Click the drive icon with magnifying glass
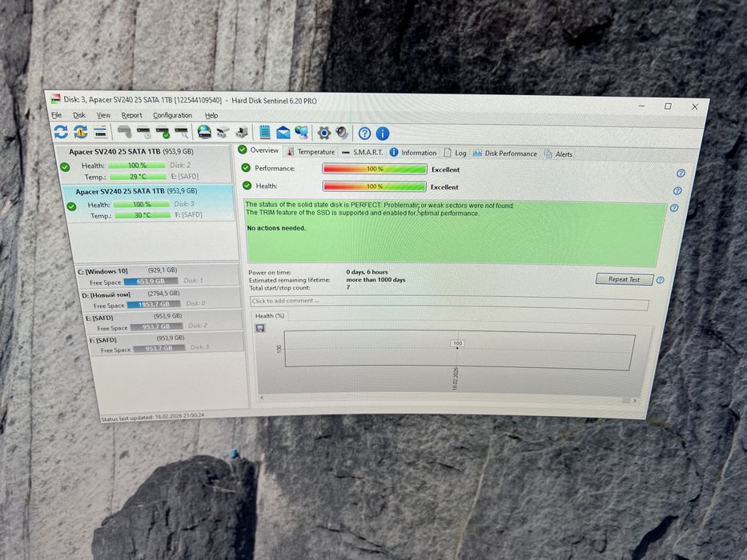This screenshot has height=560, width=747. click(182, 132)
